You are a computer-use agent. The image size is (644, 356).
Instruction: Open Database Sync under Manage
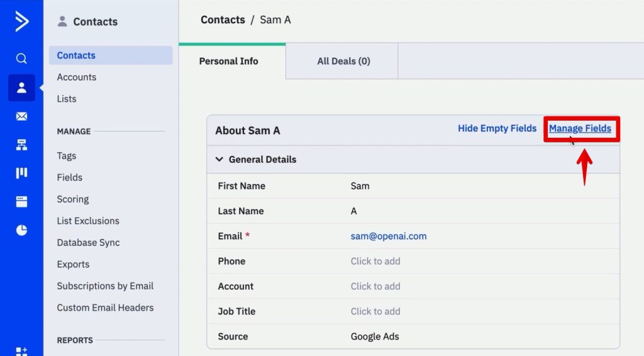[88, 243]
